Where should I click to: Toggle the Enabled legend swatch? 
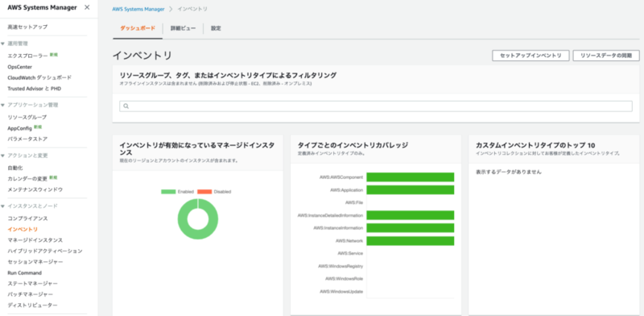point(168,192)
